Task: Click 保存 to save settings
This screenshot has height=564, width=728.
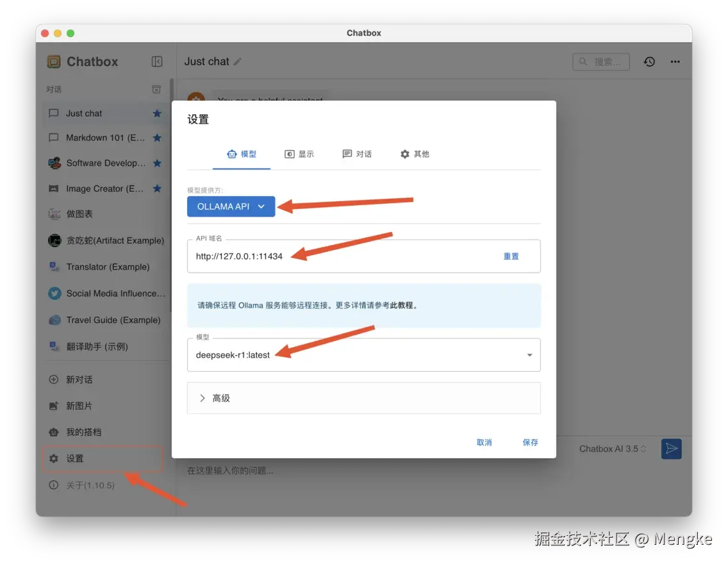Action: point(530,442)
